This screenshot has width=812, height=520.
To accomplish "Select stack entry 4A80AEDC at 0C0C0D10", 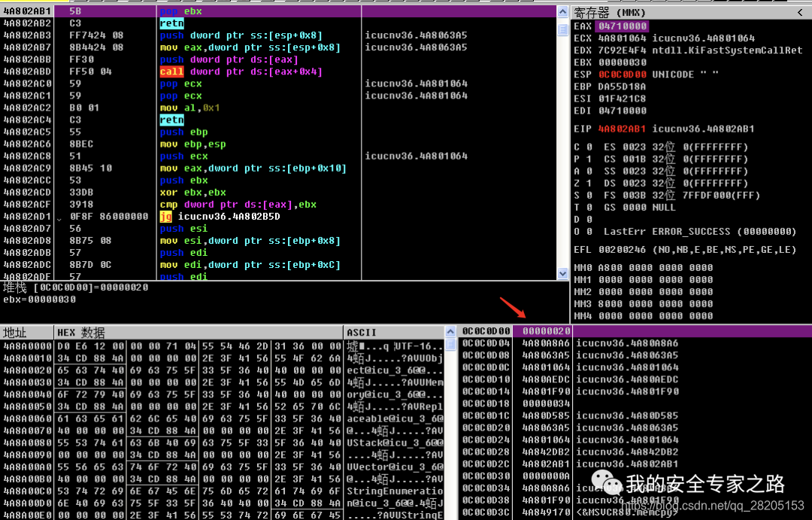I will click(547, 379).
